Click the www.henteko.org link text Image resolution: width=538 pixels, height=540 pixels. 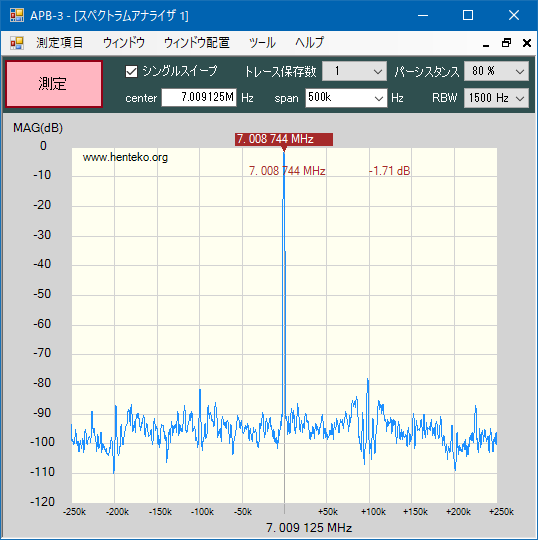125,157
